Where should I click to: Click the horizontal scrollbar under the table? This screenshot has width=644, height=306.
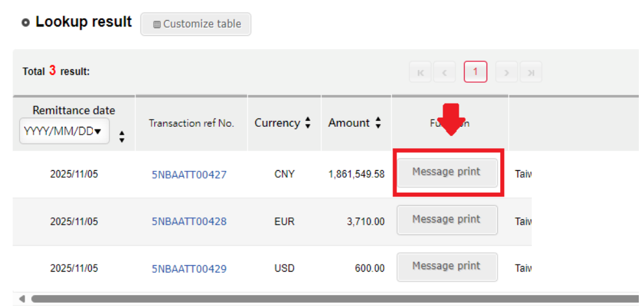pos(324,299)
